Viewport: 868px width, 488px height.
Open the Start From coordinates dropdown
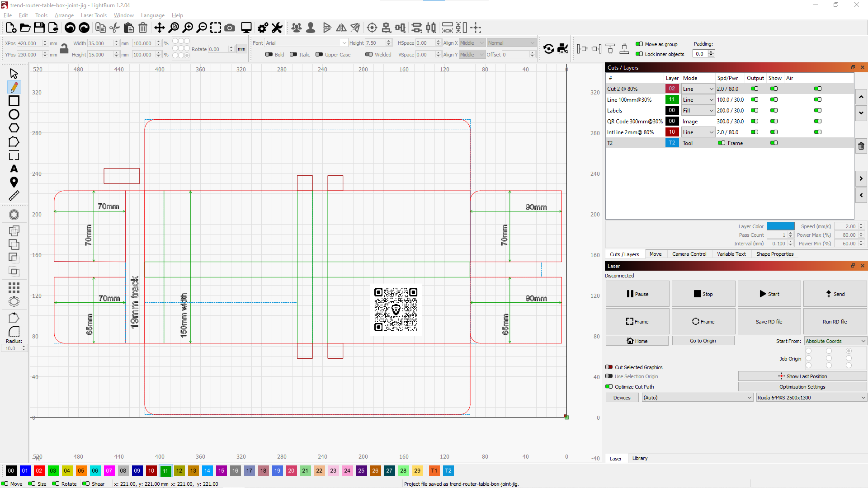pos(835,341)
